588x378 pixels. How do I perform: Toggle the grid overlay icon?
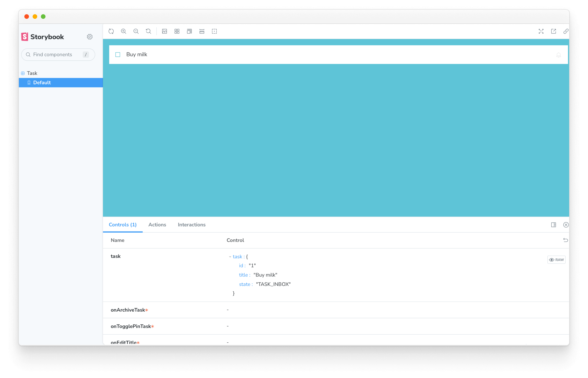[177, 31]
